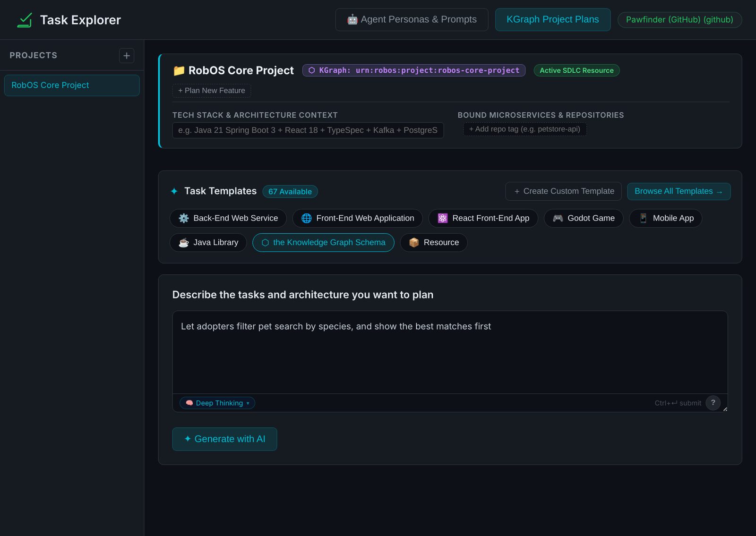Click the gear icon on Back-End Web Service
The height and width of the screenshot is (536, 756).
[184, 218]
